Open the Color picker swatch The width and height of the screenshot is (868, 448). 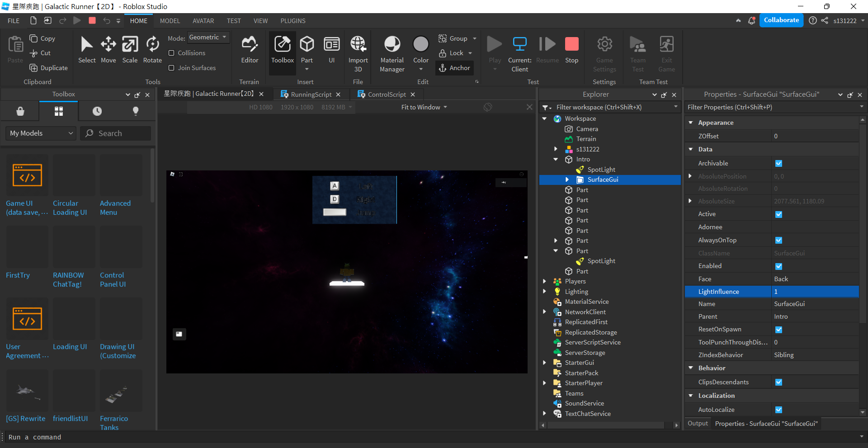[420, 44]
